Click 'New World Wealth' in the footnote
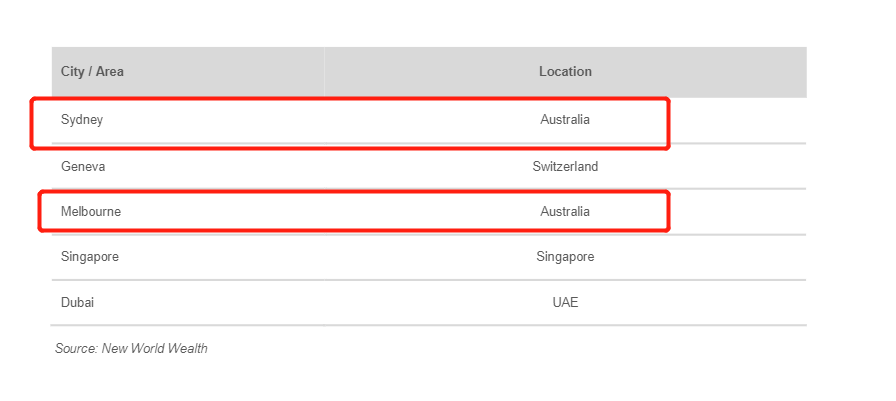Image resolution: width=896 pixels, height=401 pixels. (x=155, y=349)
